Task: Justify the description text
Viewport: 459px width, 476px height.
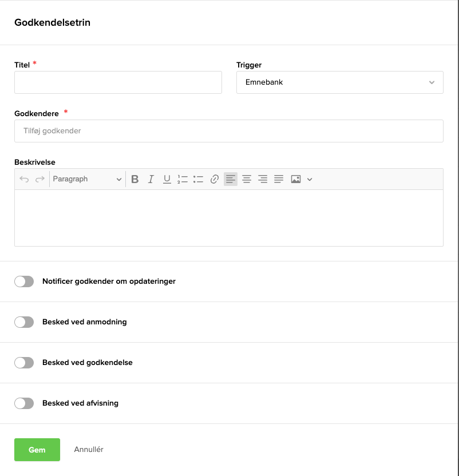Action: [279, 179]
